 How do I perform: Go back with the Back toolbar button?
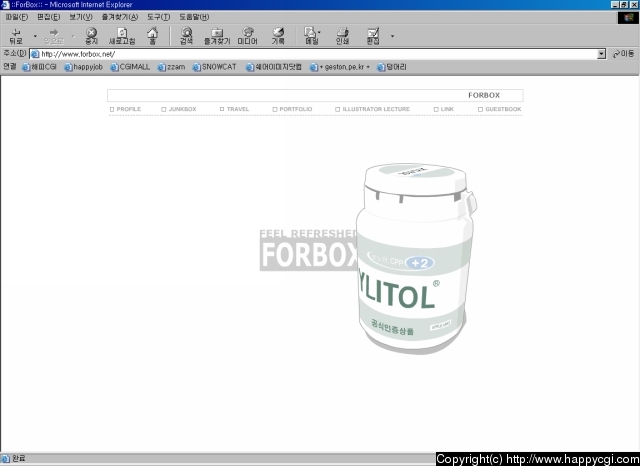pyautogui.click(x=16, y=36)
